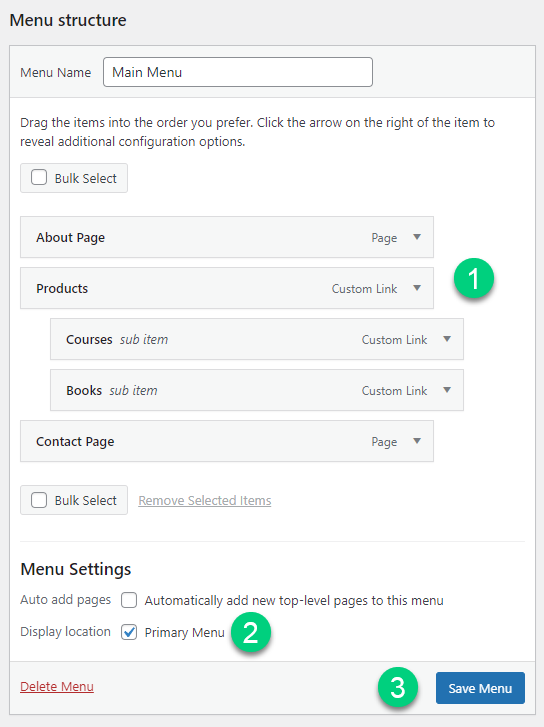Click the Page label on About Page
The width and height of the screenshot is (544, 727).
(384, 238)
